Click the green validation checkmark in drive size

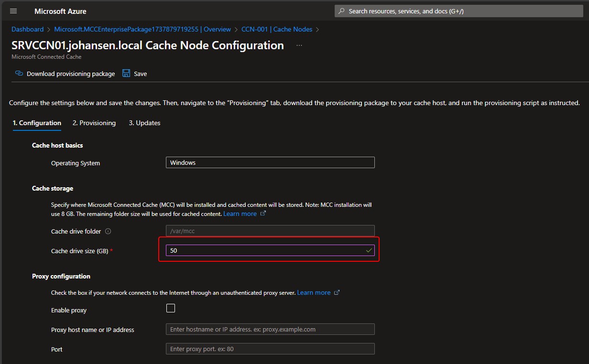click(x=369, y=250)
